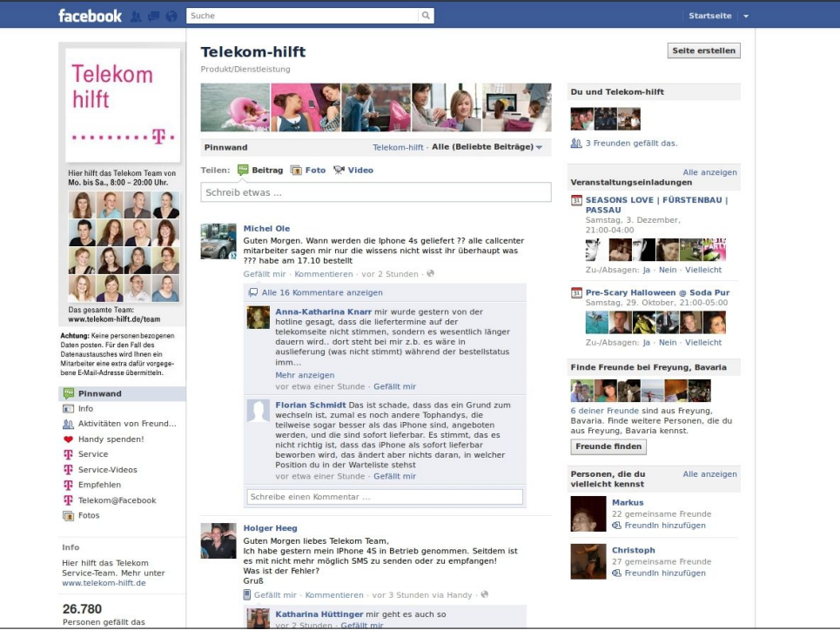The width and height of the screenshot is (840, 630).
Task: Click the Freunde finden button
Action: tap(608, 446)
